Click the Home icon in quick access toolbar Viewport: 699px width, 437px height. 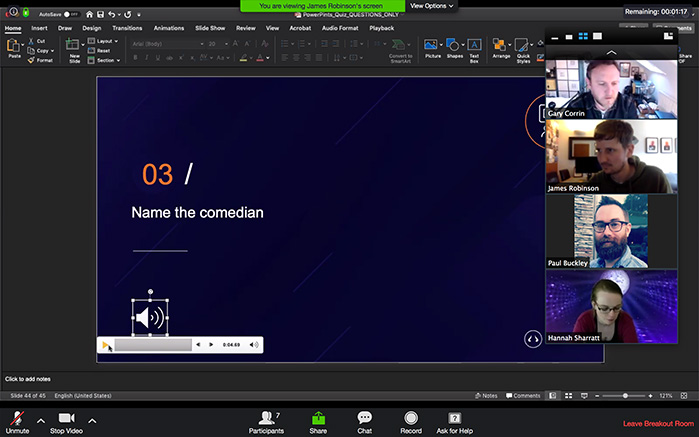click(89, 14)
